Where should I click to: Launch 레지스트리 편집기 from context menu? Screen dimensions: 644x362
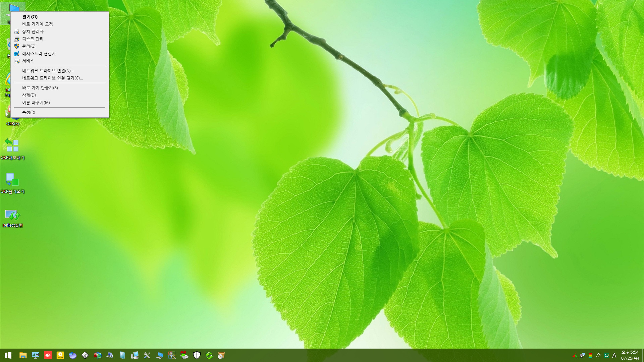(x=60, y=54)
